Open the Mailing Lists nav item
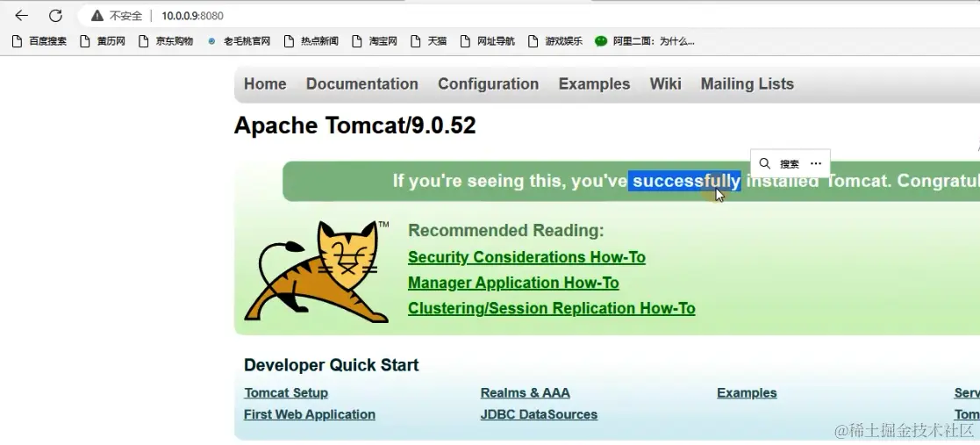 pos(747,83)
